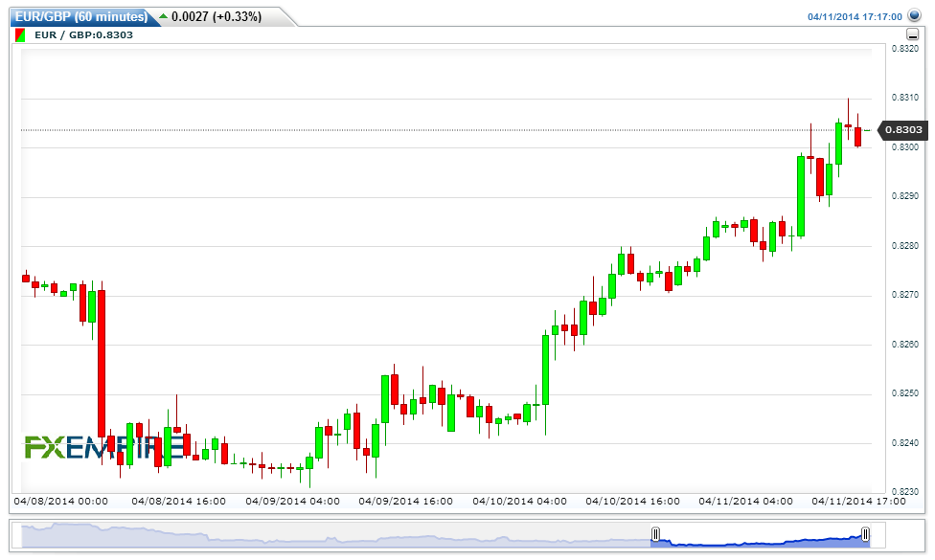The image size is (935, 560).
Task: Click the 04/09/2014 04:00 time label
Action: pos(293,501)
